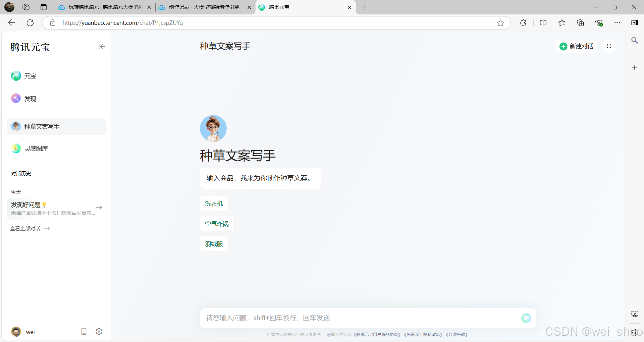Viewport: 644px width, 342px height.
Task: Open 发现好问题 chat history item
Action: point(56,209)
